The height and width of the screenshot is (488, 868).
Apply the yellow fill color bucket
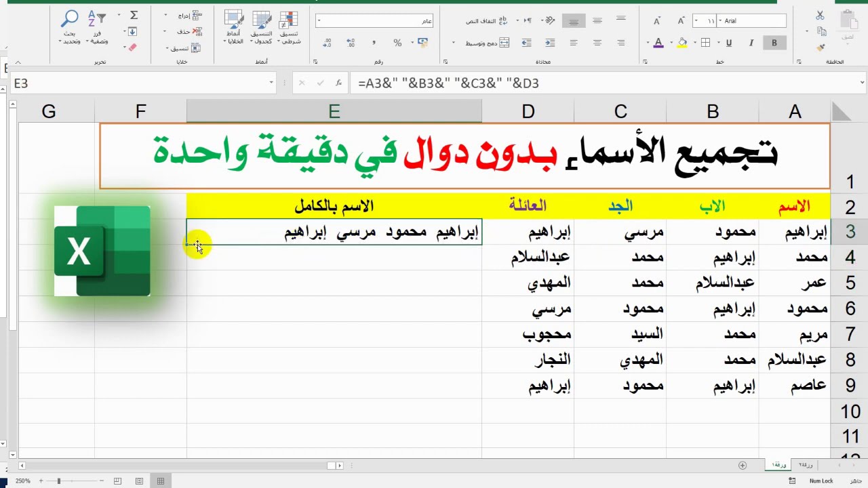pos(682,43)
